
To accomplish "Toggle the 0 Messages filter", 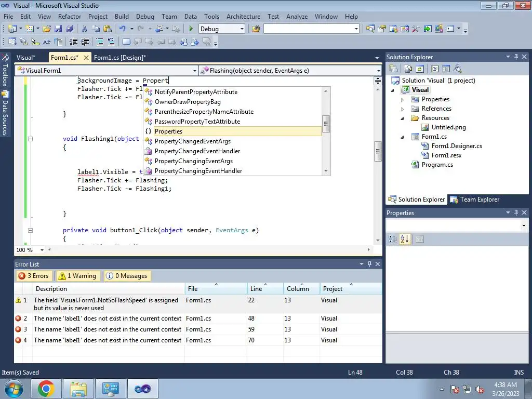I will 127,276.
